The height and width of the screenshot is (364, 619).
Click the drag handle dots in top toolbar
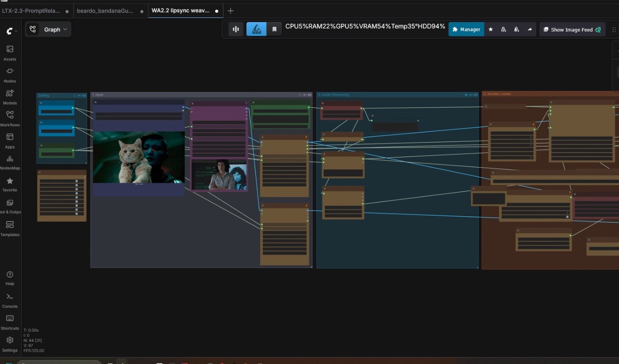613,30
